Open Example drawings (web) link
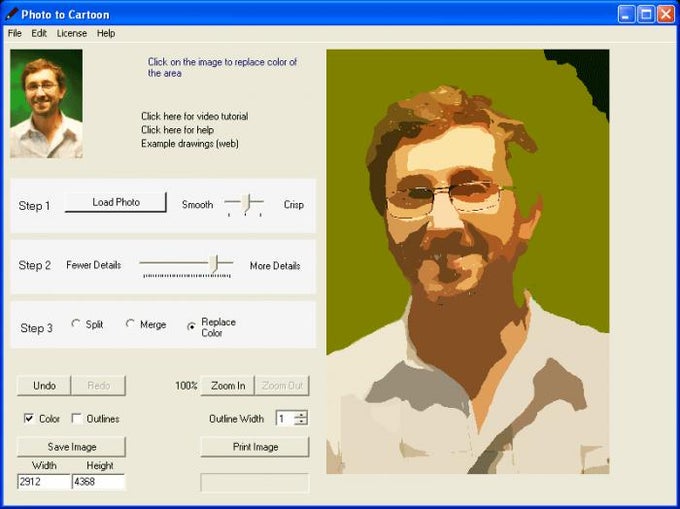This screenshot has width=680, height=509. (x=190, y=144)
